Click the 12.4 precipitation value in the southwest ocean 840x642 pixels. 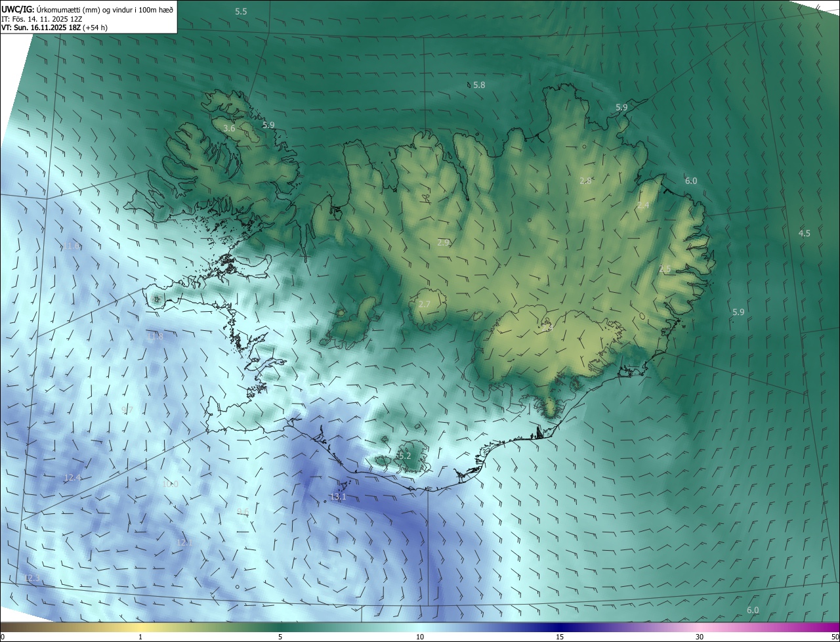(x=73, y=477)
